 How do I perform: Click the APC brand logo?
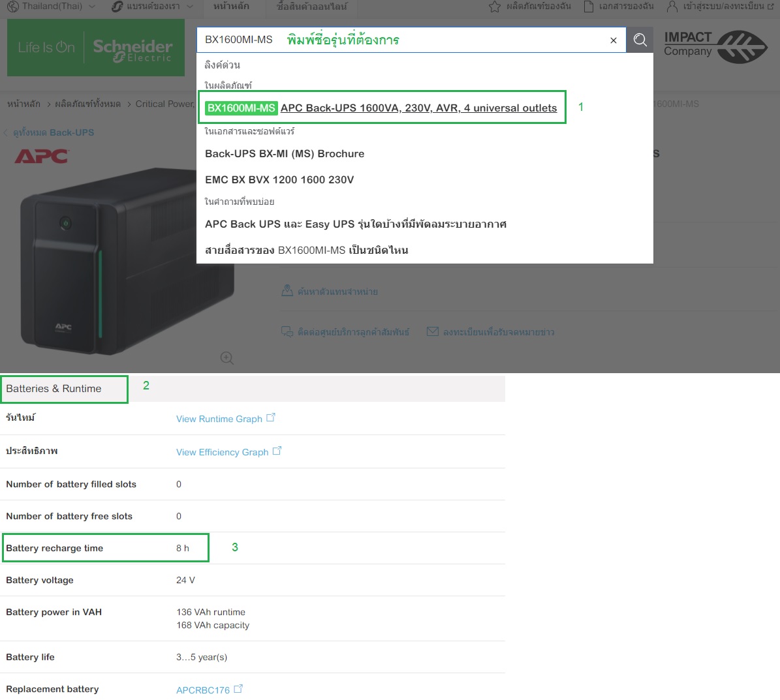pyautogui.click(x=42, y=156)
